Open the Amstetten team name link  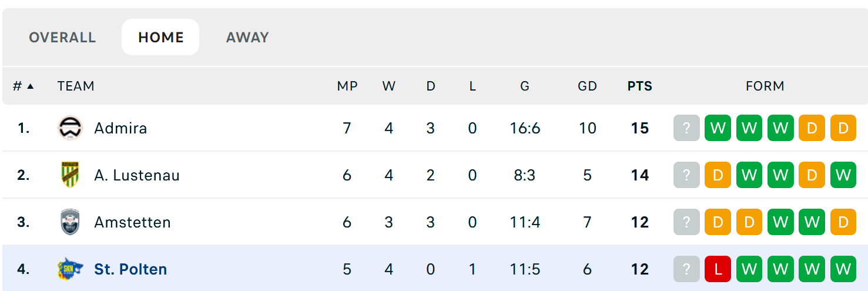pyautogui.click(x=132, y=222)
